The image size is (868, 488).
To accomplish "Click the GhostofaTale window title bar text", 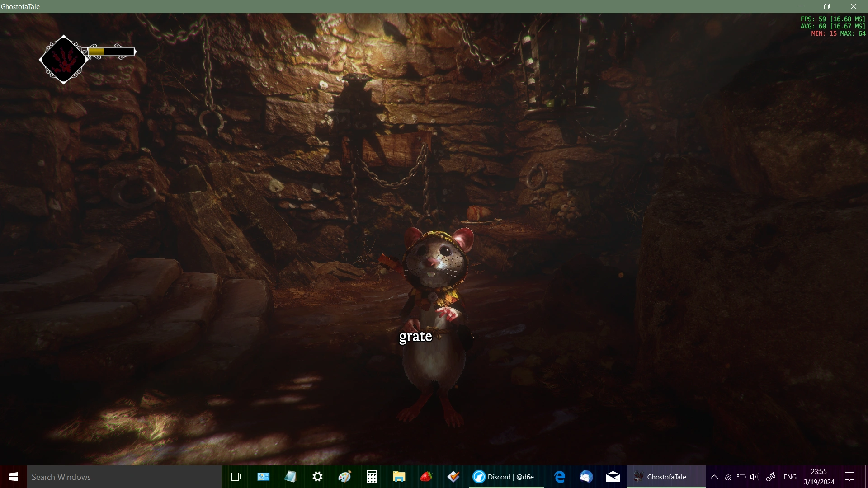I will click(20, 6).
